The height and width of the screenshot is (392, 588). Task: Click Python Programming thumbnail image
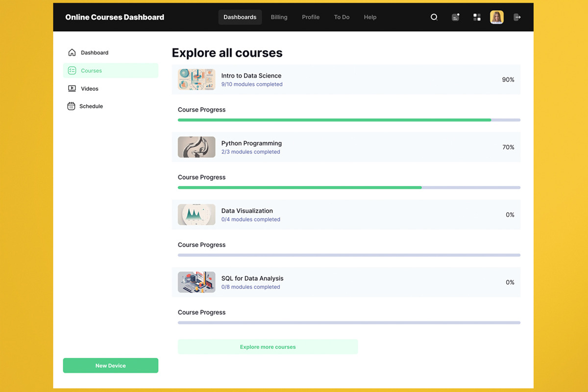click(196, 147)
